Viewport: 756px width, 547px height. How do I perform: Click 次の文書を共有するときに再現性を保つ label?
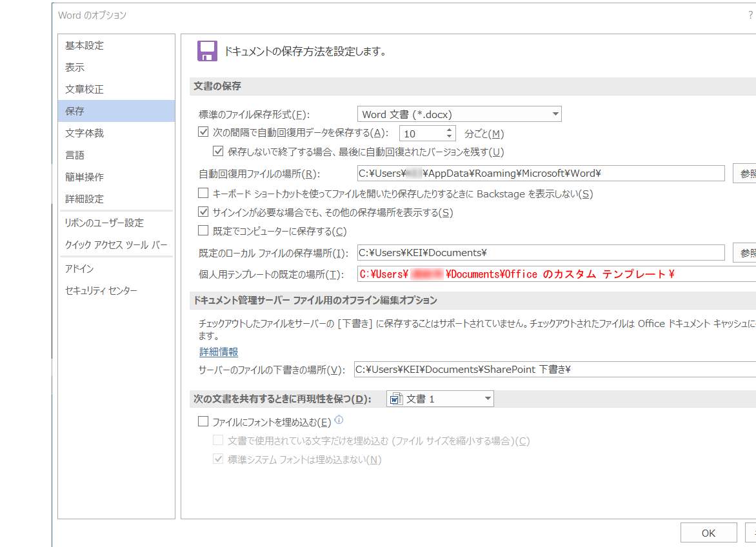[x=283, y=399]
